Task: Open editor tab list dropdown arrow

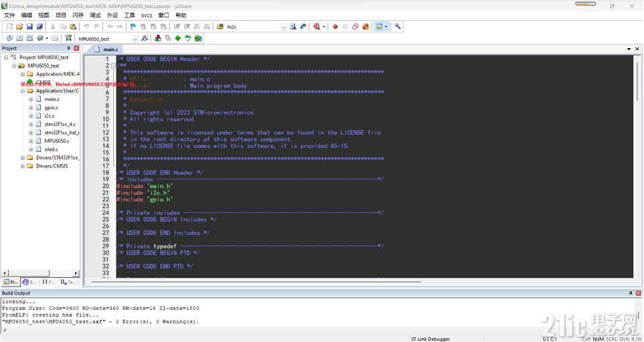Action: coord(629,50)
